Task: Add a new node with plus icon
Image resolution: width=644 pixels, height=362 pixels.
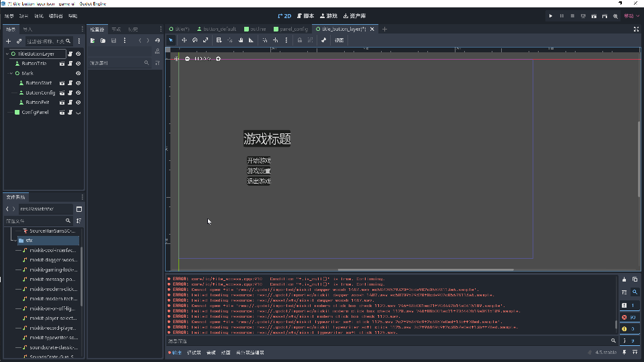Action: pos(8,42)
